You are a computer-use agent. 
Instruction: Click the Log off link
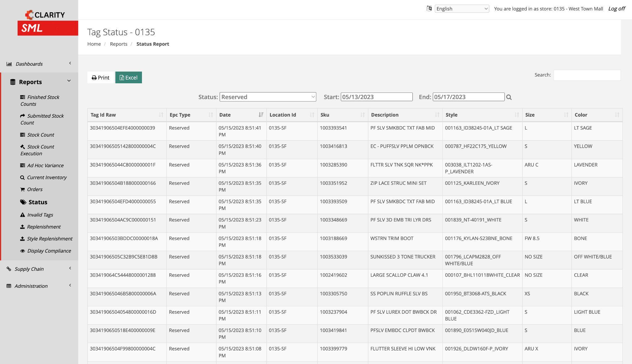tap(617, 9)
